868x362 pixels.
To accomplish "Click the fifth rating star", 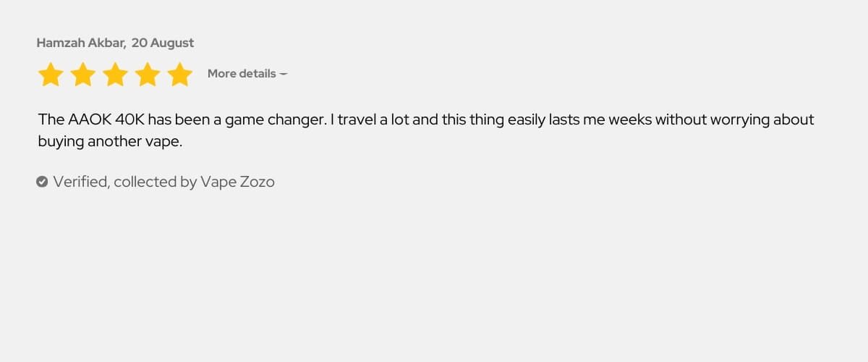I will tap(179, 75).
